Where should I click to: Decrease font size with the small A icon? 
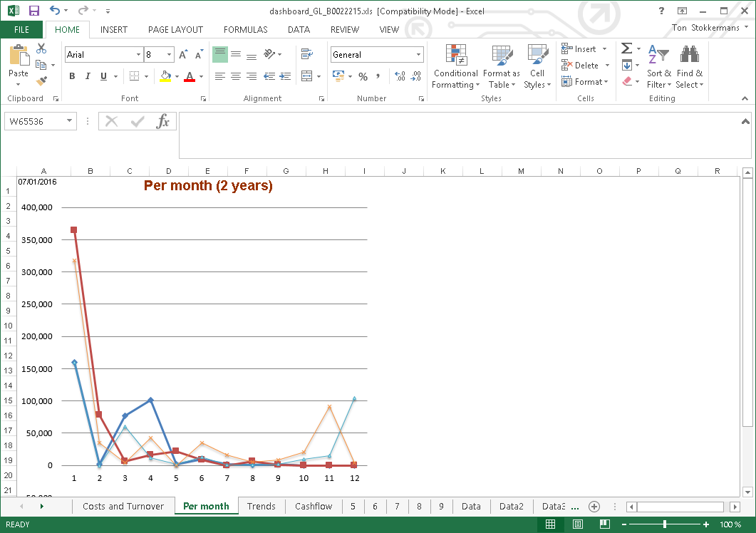click(x=199, y=54)
